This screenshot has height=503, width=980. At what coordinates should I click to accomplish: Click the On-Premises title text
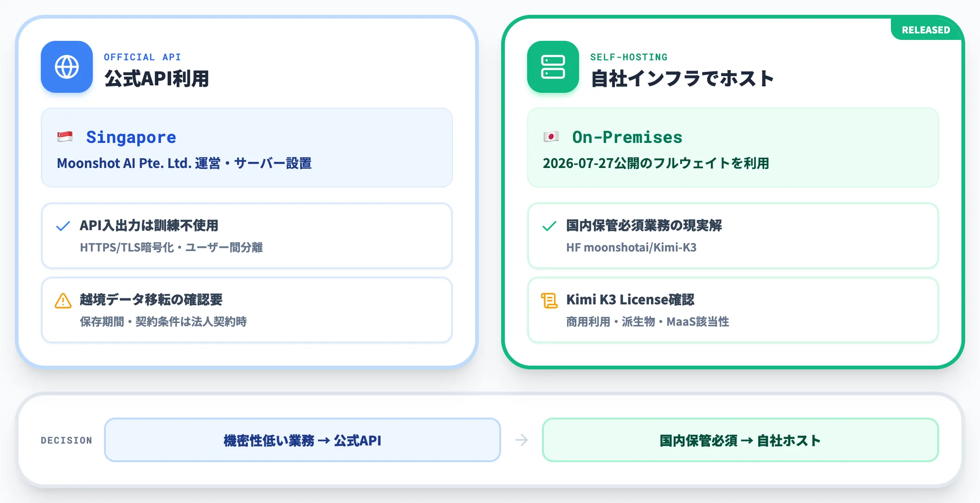[627, 137]
